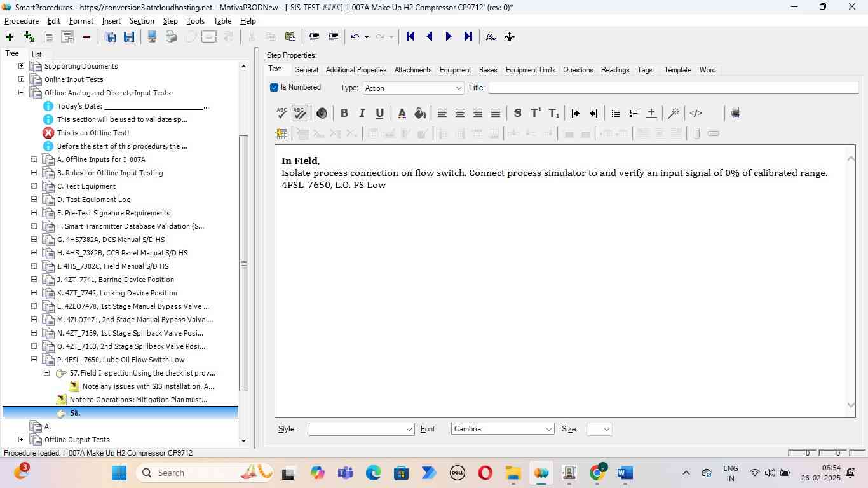Click the red minus delete icon
This screenshot has width=868, height=488.
[x=86, y=37]
